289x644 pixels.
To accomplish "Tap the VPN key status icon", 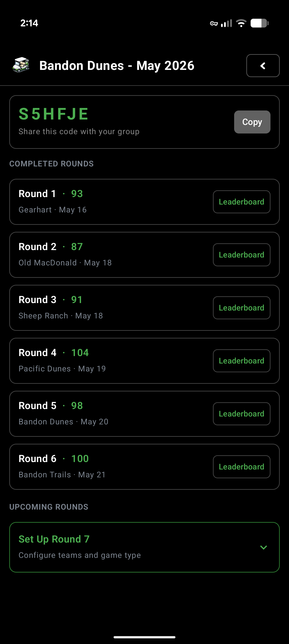I will [x=214, y=23].
